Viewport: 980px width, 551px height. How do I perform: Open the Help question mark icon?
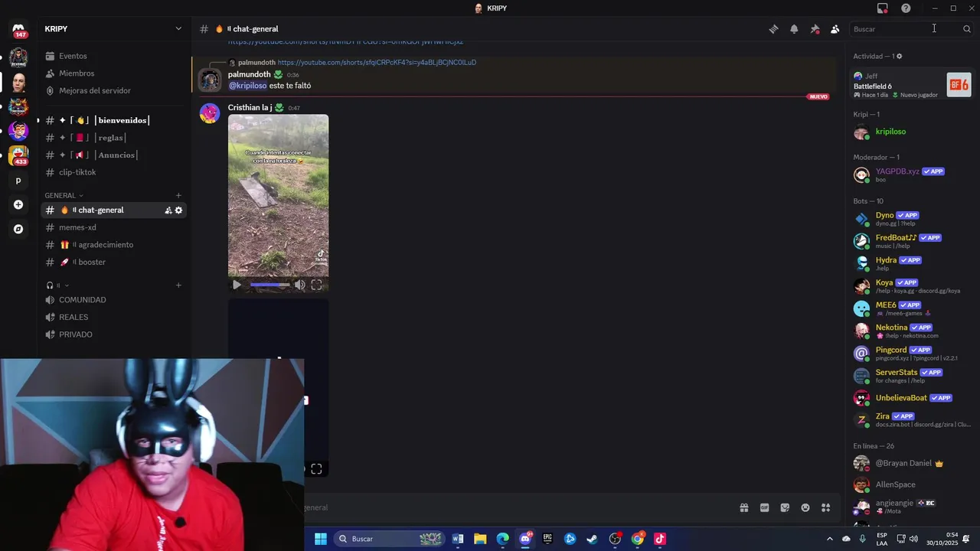(906, 8)
